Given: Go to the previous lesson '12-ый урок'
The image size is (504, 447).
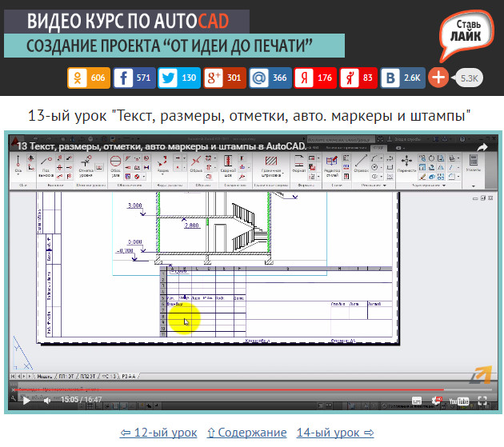Looking at the screenshot, I should click(x=158, y=433).
